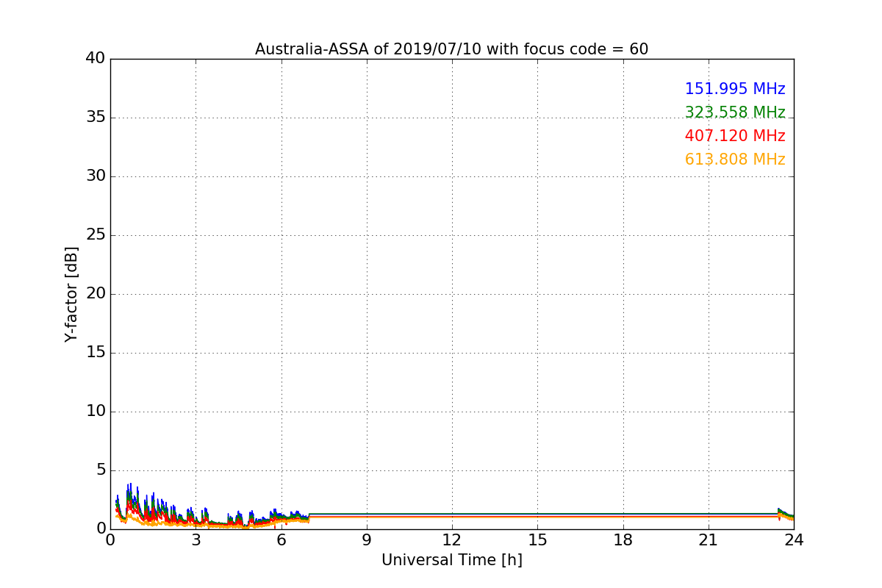Click the 12 tick on time axis
This screenshot has width=882, height=588.
coord(452,540)
